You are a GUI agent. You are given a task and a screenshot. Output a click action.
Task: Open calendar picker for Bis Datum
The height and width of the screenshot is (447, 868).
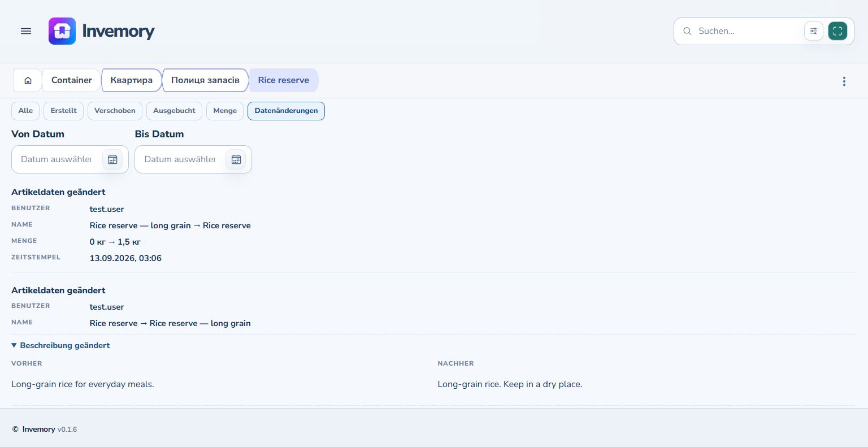[236, 159]
